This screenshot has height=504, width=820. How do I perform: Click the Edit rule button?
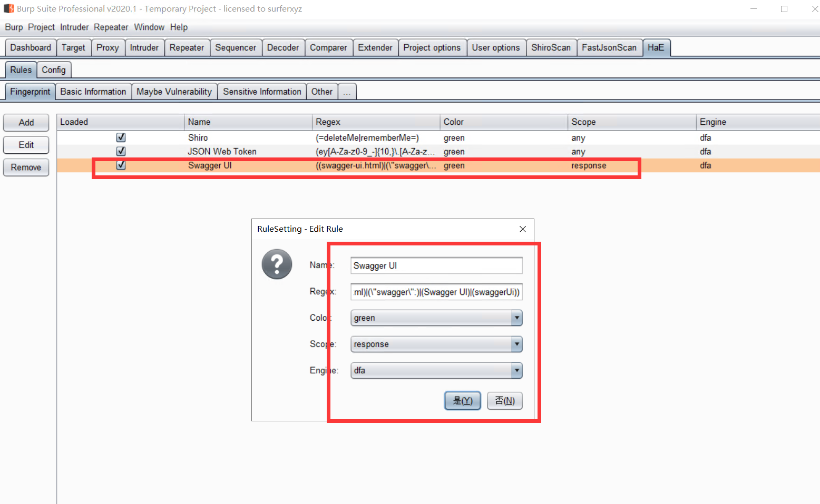26,145
